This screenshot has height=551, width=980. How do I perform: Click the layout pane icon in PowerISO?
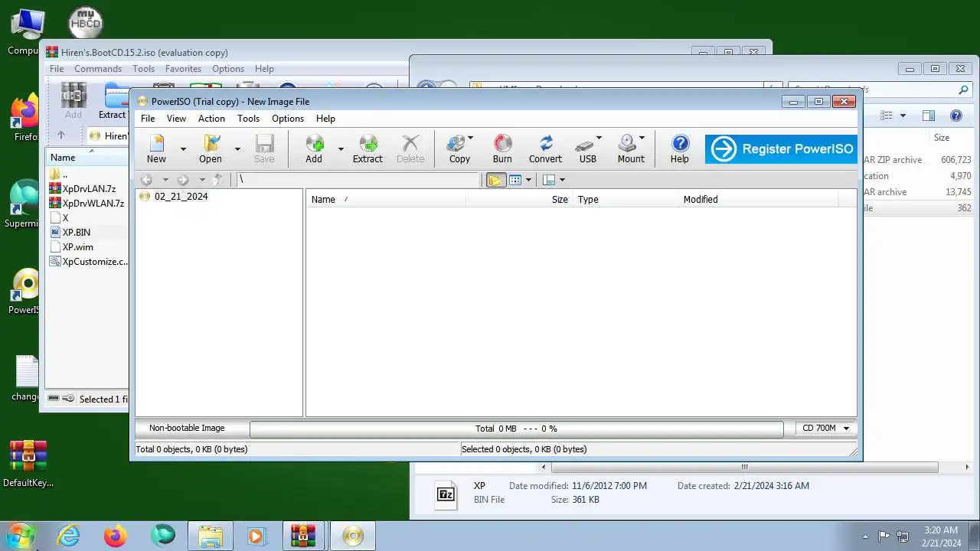pos(548,180)
